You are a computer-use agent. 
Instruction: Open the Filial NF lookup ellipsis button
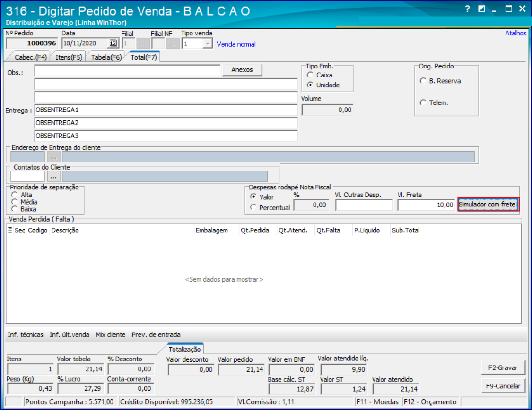[173, 44]
